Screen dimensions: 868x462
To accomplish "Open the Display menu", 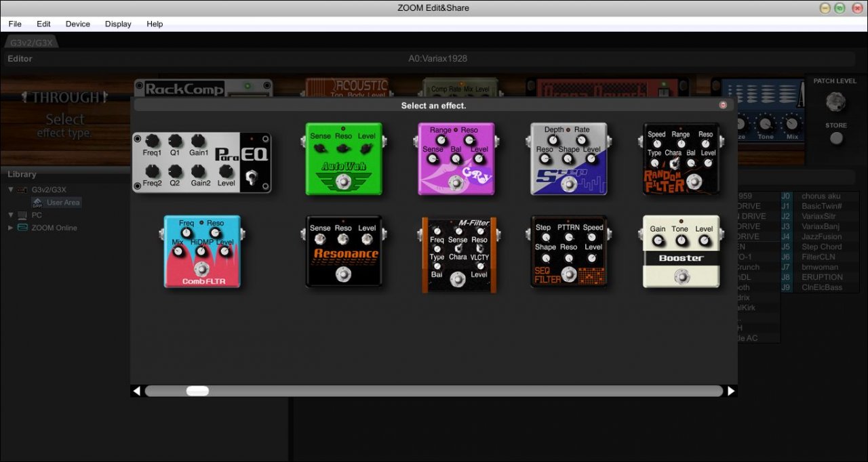I will (118, 24).
